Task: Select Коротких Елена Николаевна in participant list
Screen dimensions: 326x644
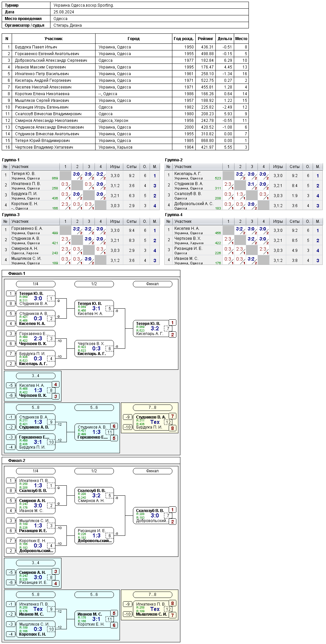Action: [x=125, y=94]
